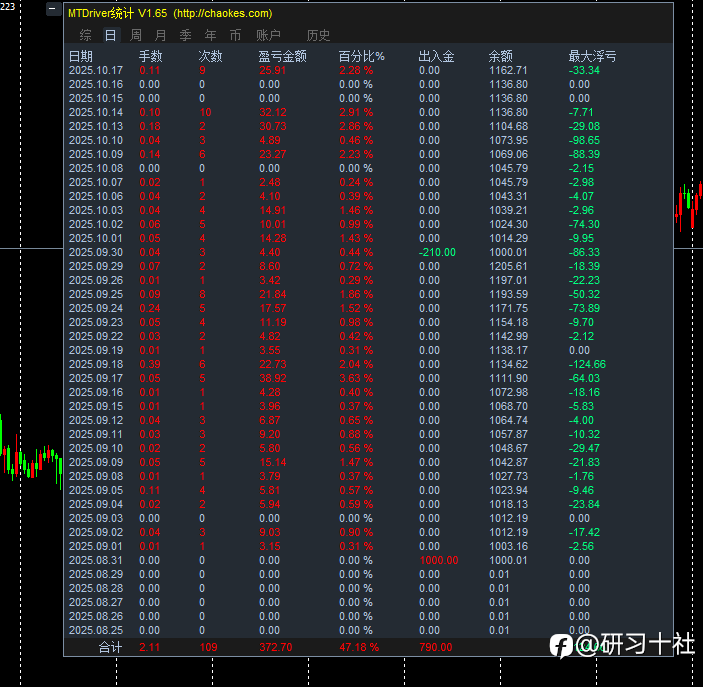Viewport: 703px width, 687px height.
Task: Select the 2025.10.09 date row
Action: click(x=96, y=154)
